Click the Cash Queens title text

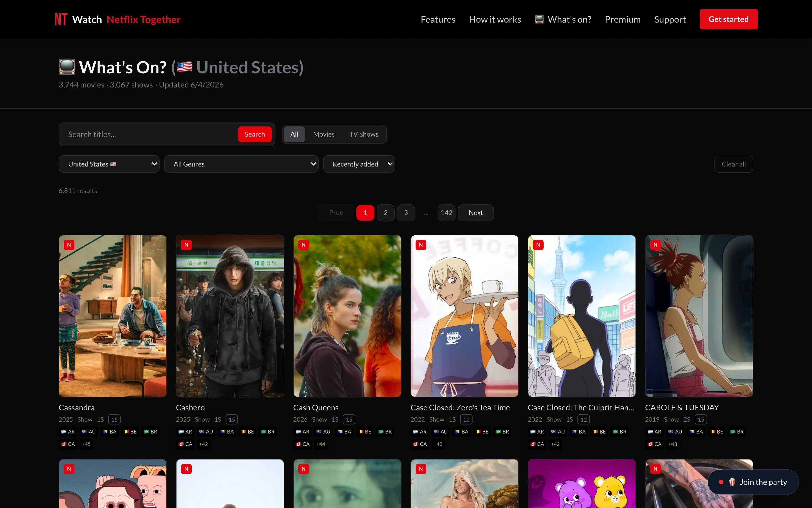point(316,408)
